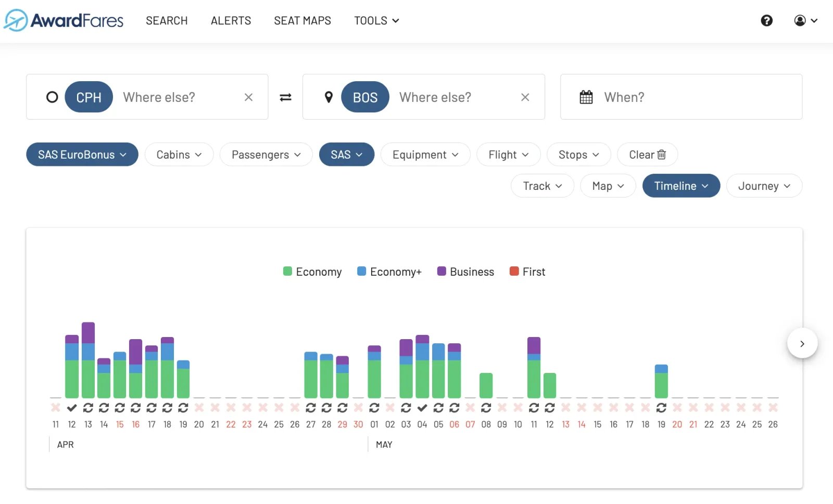The height and width of the screenshot is (504, 833).
Task: Click the calendar icon in the When field
Action: [x=586, y=97]
